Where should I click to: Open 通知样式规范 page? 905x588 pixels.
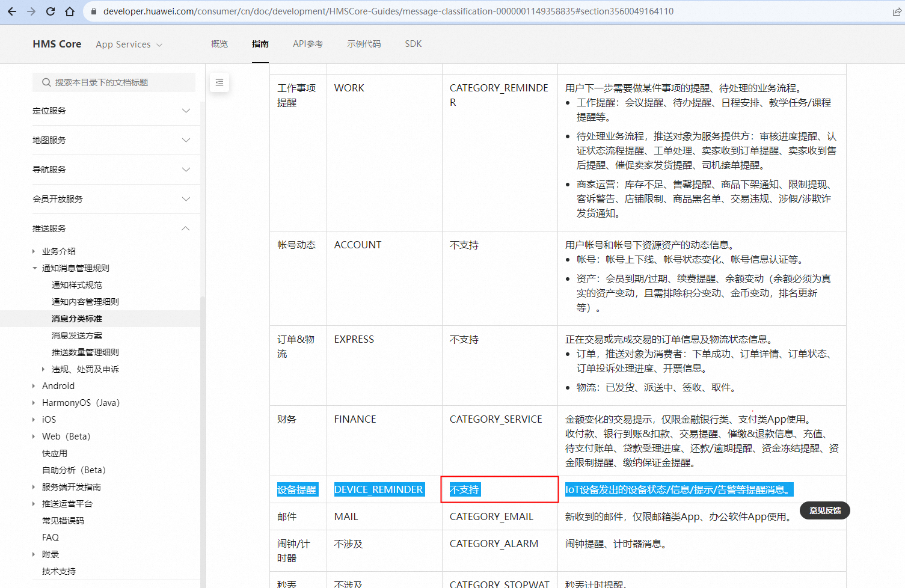77,285
